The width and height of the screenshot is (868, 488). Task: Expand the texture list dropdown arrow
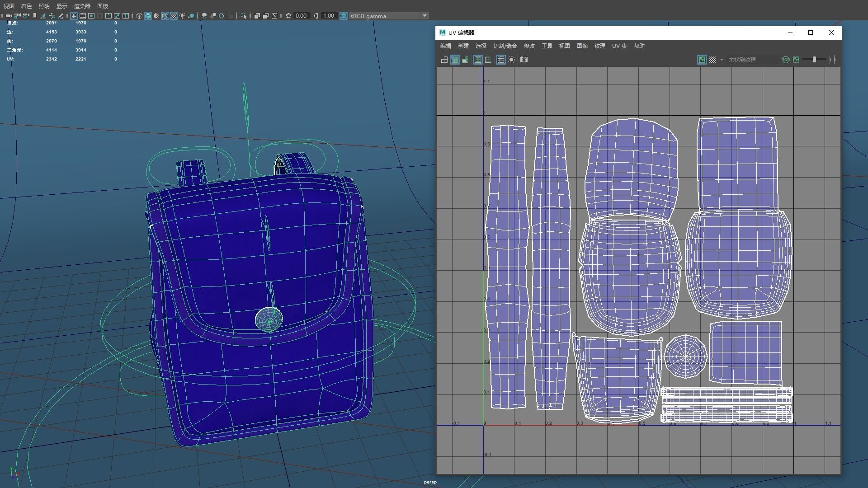722,60
